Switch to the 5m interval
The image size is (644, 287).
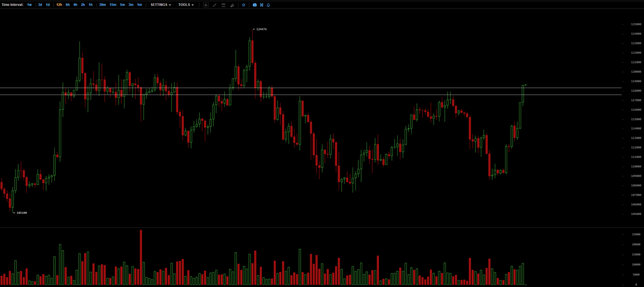(x=122, y=4)
